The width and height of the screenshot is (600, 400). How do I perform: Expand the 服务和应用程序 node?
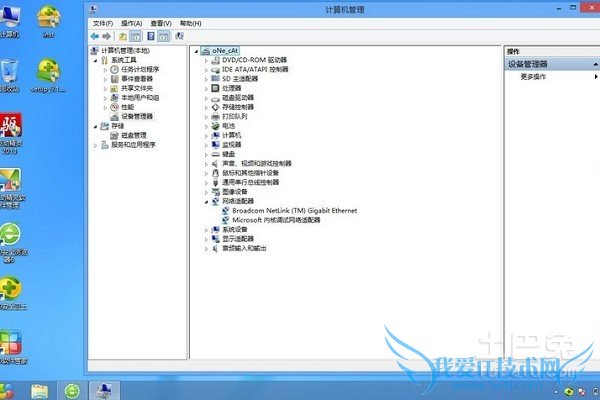[95, 145]
